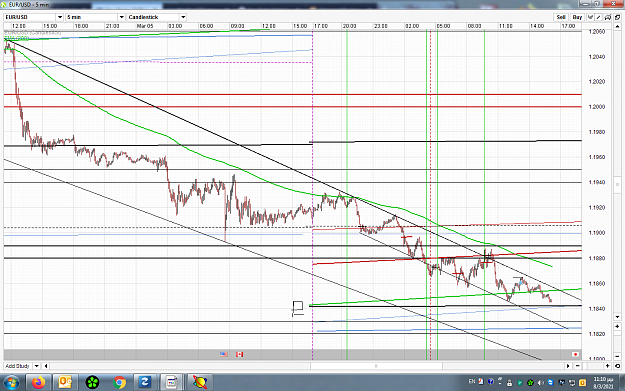Select the trendline drawing tool
This screenshot has width=625, height=391.
(x=599, y=17)
